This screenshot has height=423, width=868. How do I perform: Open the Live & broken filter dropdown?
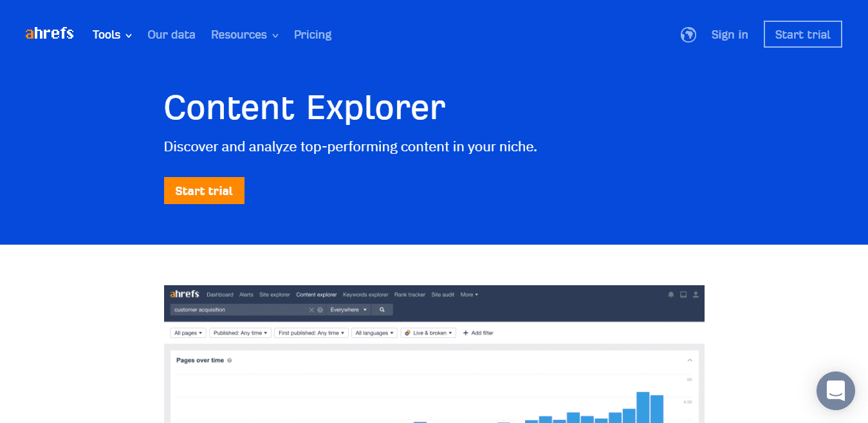[429, 333]
